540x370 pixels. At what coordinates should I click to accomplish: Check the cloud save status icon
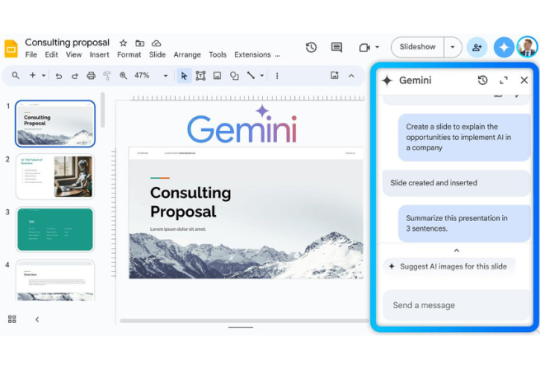pyautogui.click(x=156, y=43)
